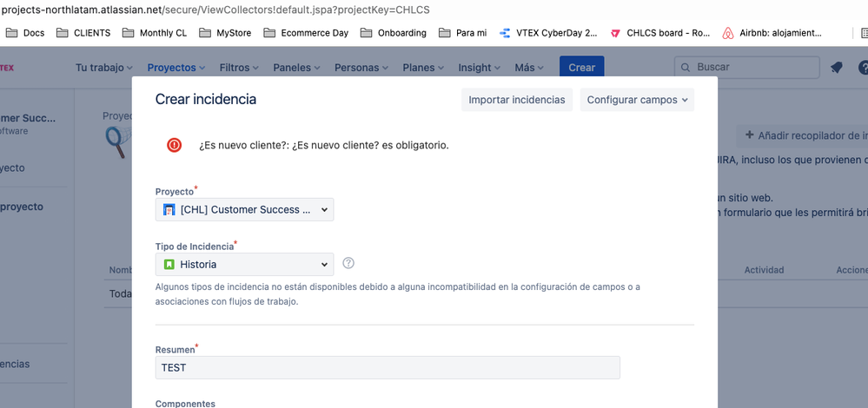Click the project avatar in Proyecto field
868x408 pixels.
coord(169,210)
